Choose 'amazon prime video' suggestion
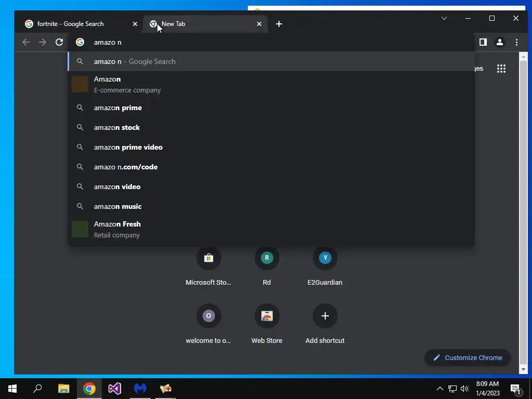532x399 pixels. tap(271, 147)
